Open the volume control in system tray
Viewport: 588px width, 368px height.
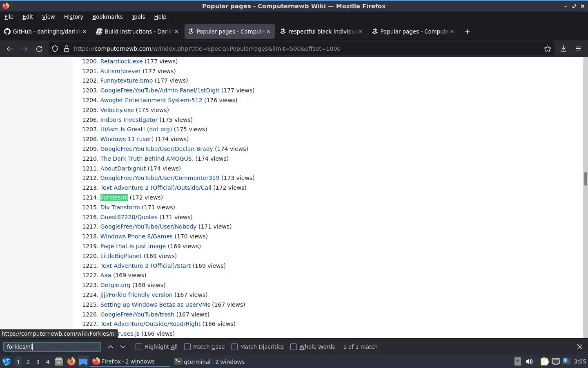point(529,361)
